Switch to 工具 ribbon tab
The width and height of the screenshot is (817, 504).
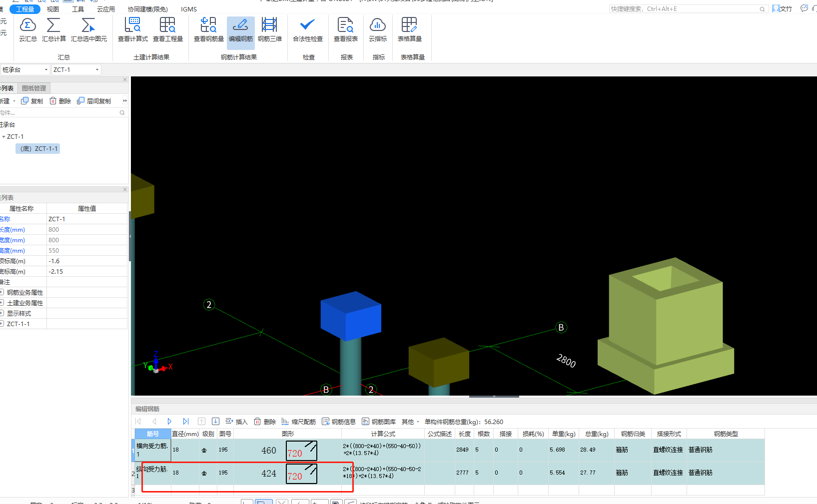coord(78,9)
